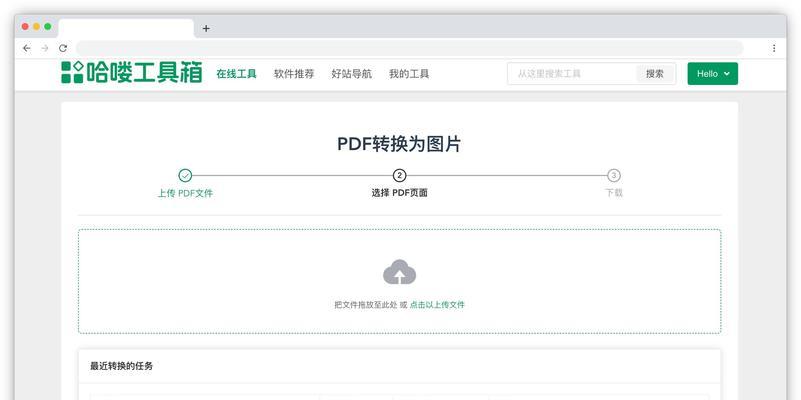Click the step 3 circle indicator
Image resolution: width=801 pixels, height=400 pixels.
pos(614,176)
